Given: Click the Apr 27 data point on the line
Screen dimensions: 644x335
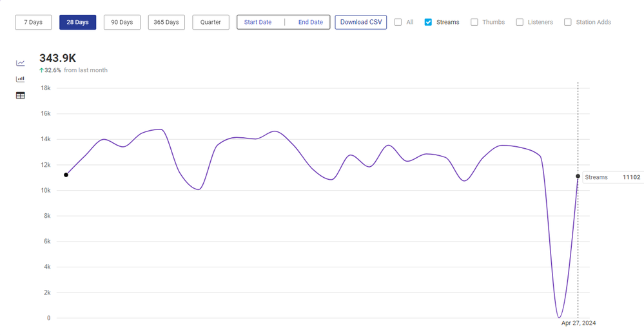Looking at the screenshot, I should [x=578, y=176].
